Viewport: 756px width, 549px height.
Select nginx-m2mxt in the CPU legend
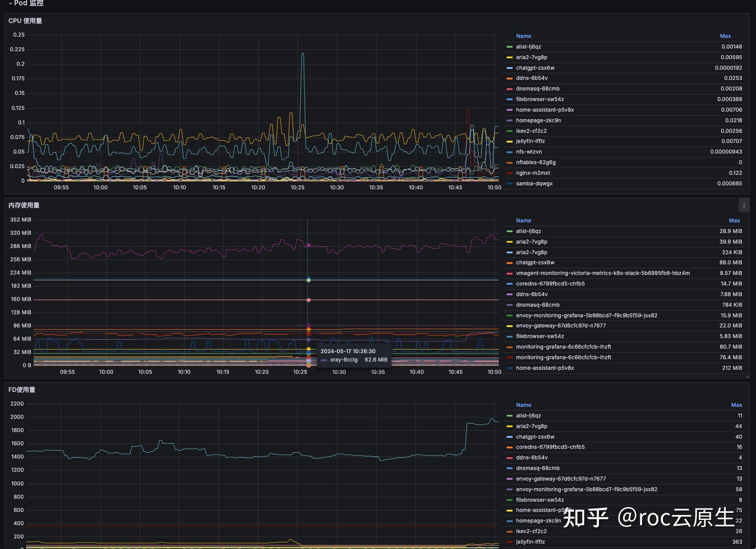click(x=533, y=173)
